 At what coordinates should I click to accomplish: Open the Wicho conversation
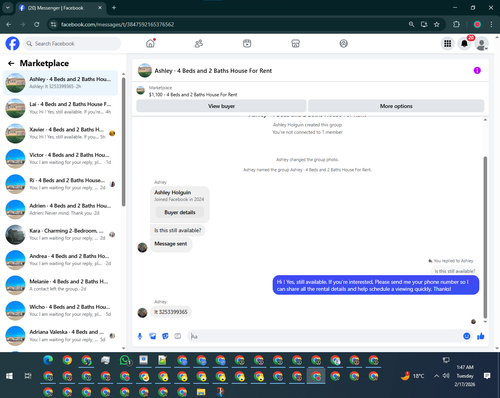[60, 311]
